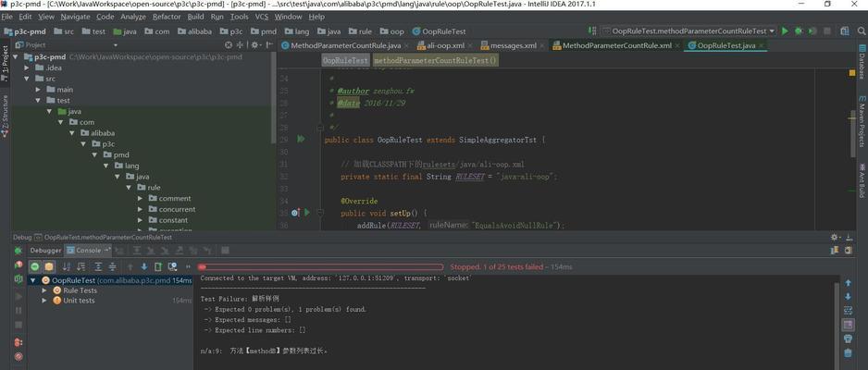This screenshot has height=370, width=868.
Task: Run the selected configuration with green play button
Action: point(785,31)
